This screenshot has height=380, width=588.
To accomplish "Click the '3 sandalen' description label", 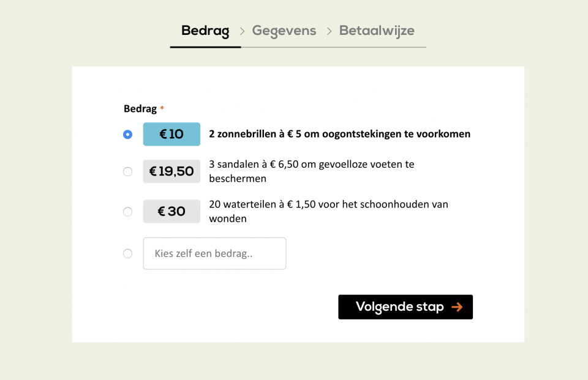I will 312,171.
